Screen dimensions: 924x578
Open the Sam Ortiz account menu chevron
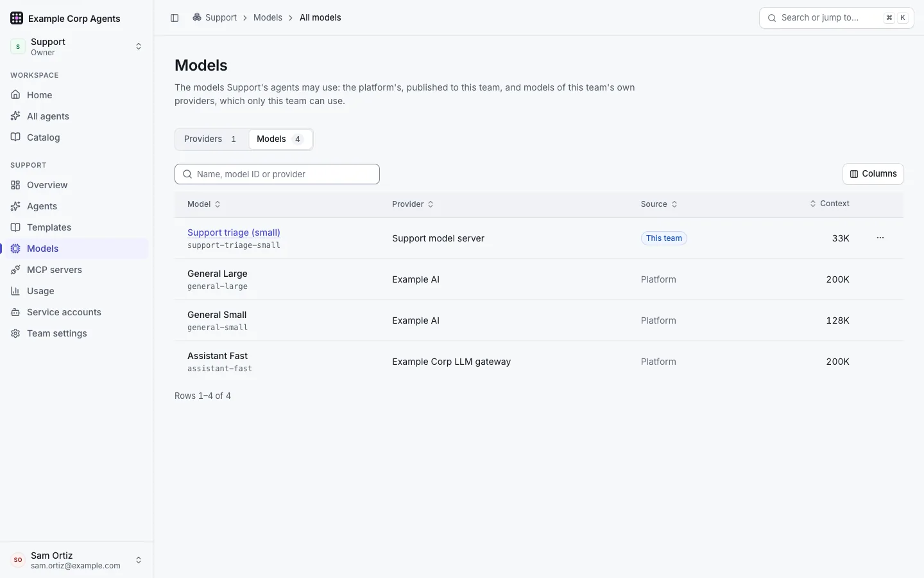pyautogui.click(x=139, y=560)
